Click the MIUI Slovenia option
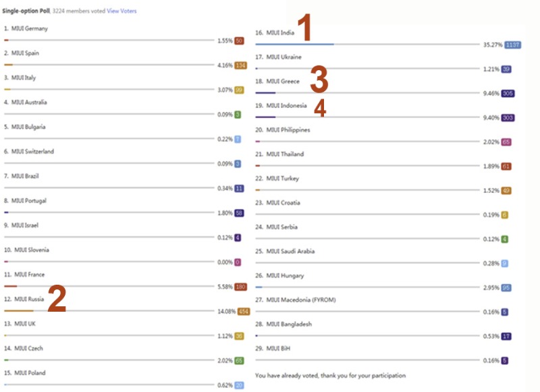The width and height of the screenshot is (540, 392). (x=32, y=250)
